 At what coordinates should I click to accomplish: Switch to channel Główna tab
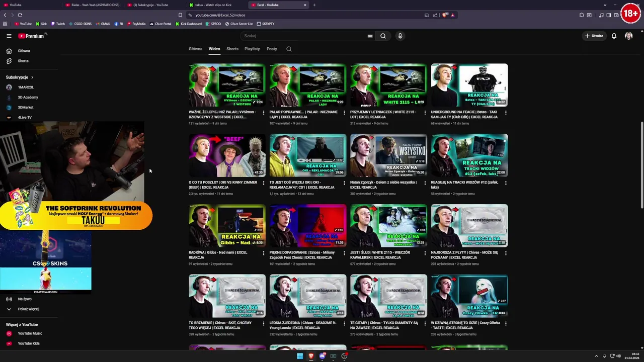195,49
